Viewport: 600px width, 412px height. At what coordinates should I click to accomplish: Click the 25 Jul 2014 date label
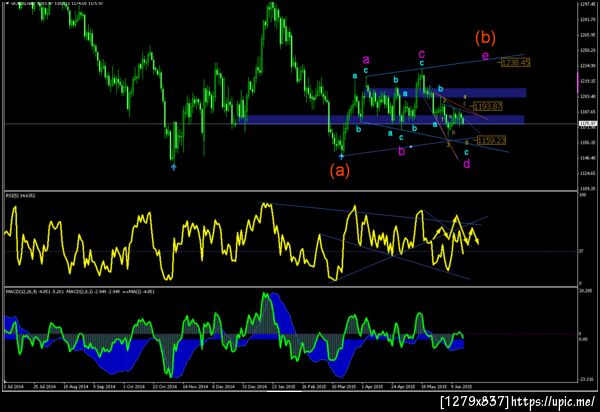tap(44, 387)
